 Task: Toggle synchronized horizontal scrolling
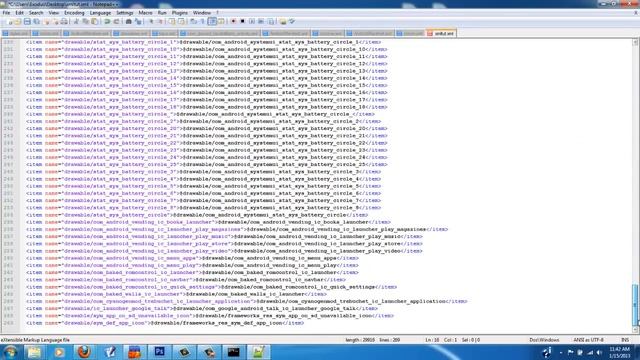pyautogui.click(x=181, y=21)
